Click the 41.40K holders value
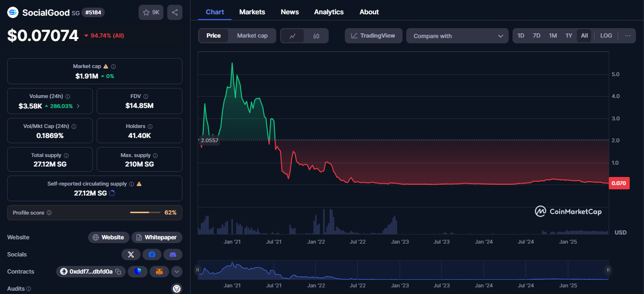The width and height of the screenshot is (644, 294). [139, 136]
